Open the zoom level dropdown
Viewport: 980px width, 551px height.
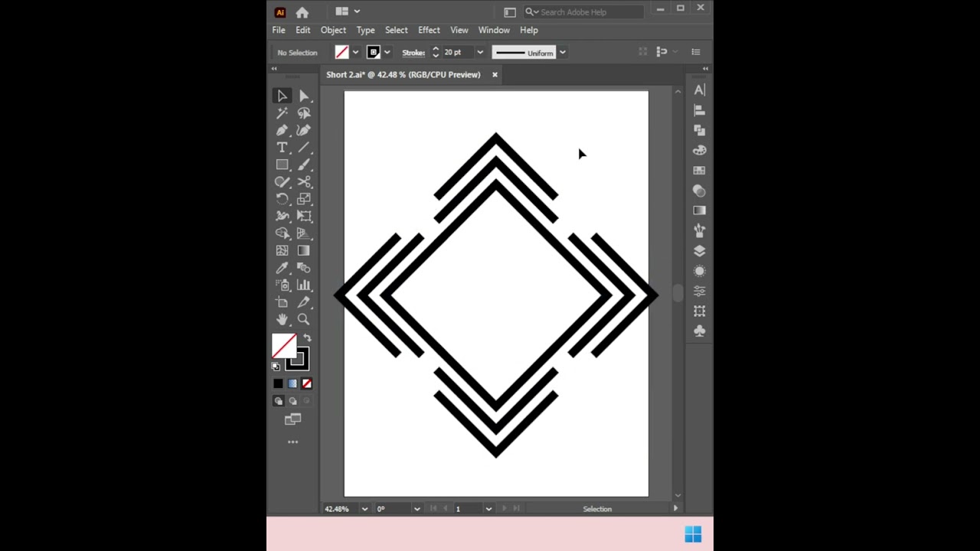click(x=364, y=509)
